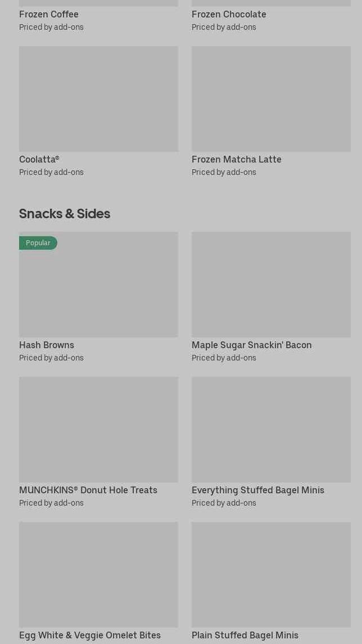
Task: Click the Coolatta product name
Action: [x=39, y=159]
